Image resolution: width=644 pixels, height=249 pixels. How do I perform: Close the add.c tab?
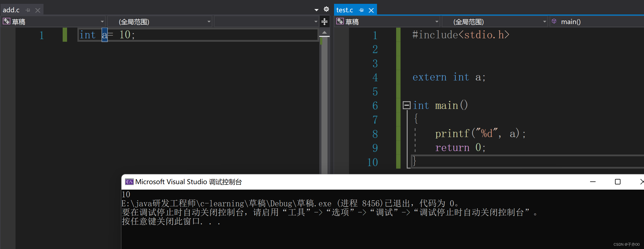(x=38, y=10)
